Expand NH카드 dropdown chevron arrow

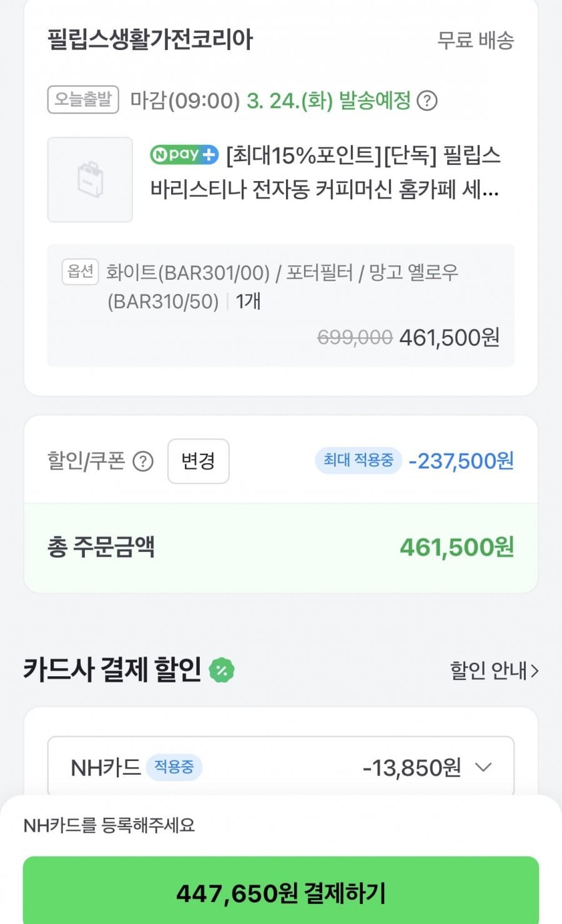484,767
